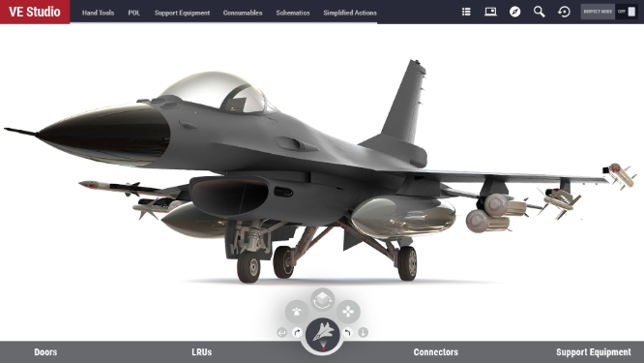Screen dimensions: 644x363
Task: Click the curved right-arrow redo button
Action: (298, 332)
